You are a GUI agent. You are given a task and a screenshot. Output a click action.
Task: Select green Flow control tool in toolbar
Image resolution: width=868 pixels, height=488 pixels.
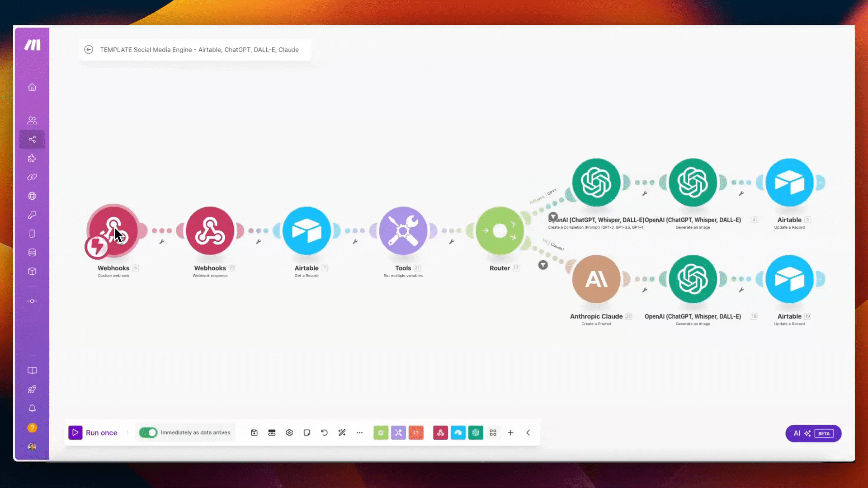point(381,432)
